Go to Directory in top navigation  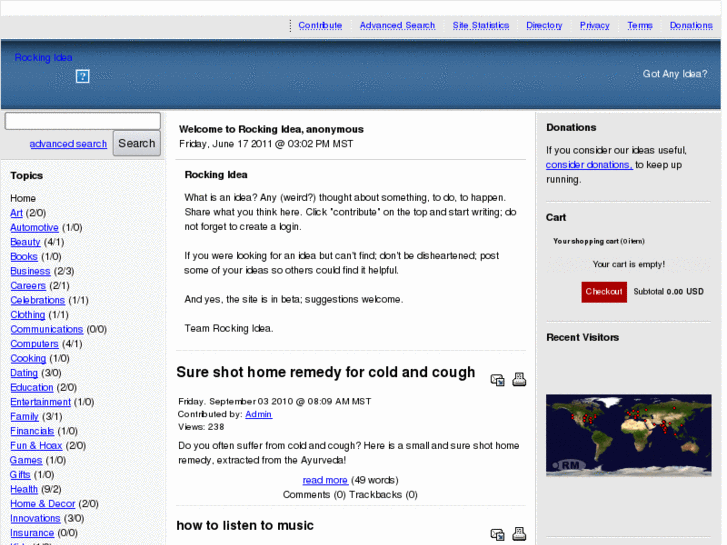(544, 26)
